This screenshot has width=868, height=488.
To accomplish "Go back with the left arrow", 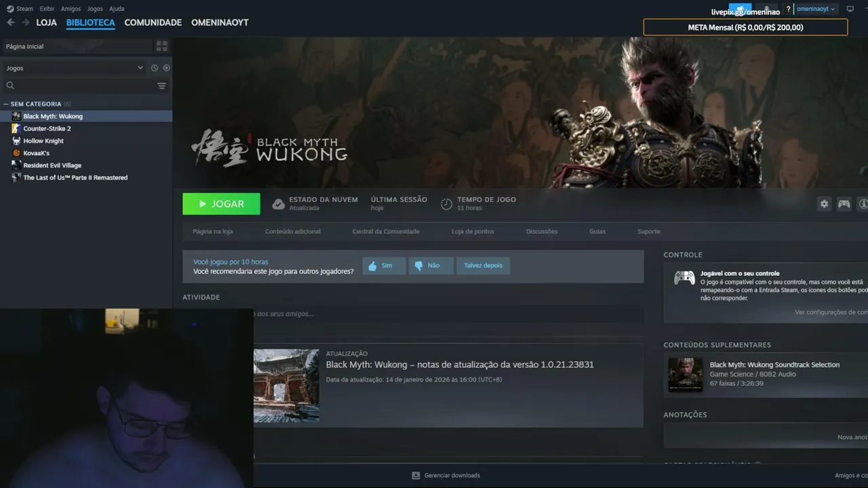I will coord(11,22).
